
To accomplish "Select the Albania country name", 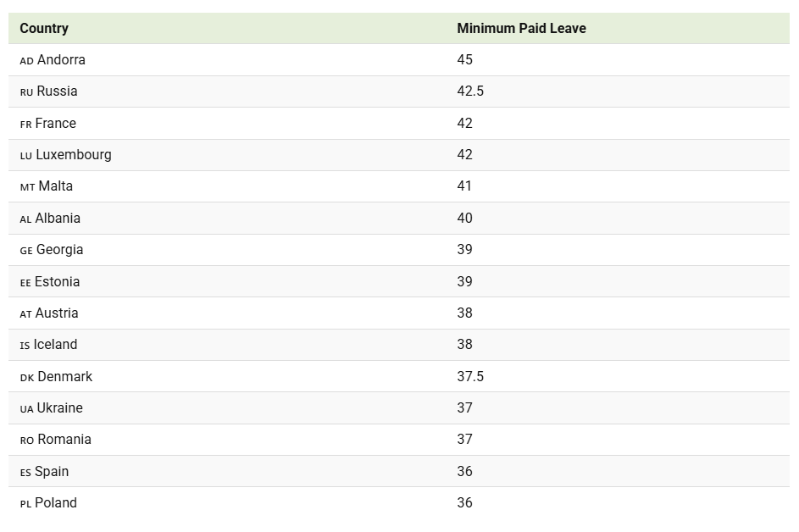I will pos(58,219).
